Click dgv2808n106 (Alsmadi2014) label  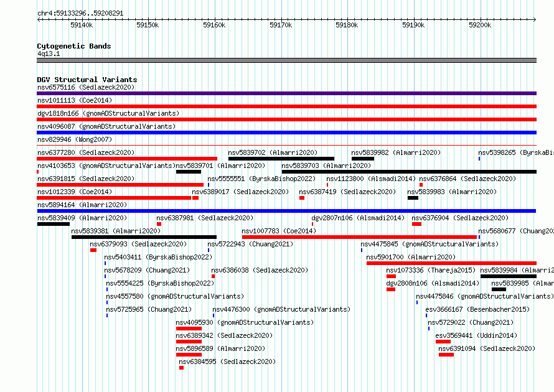pyautogui.click(x=433, y=283)
